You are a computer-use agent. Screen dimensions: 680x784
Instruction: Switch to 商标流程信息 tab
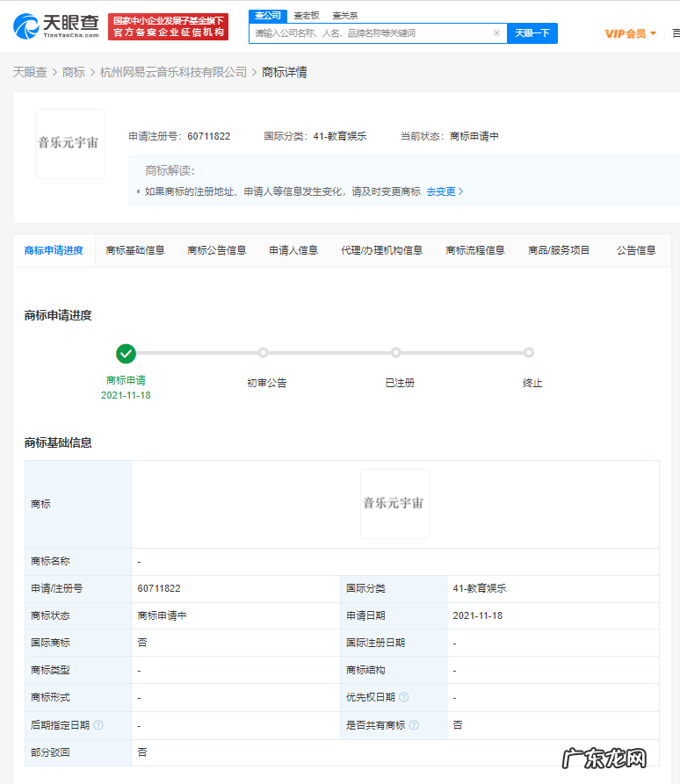[x=475, y=250]
